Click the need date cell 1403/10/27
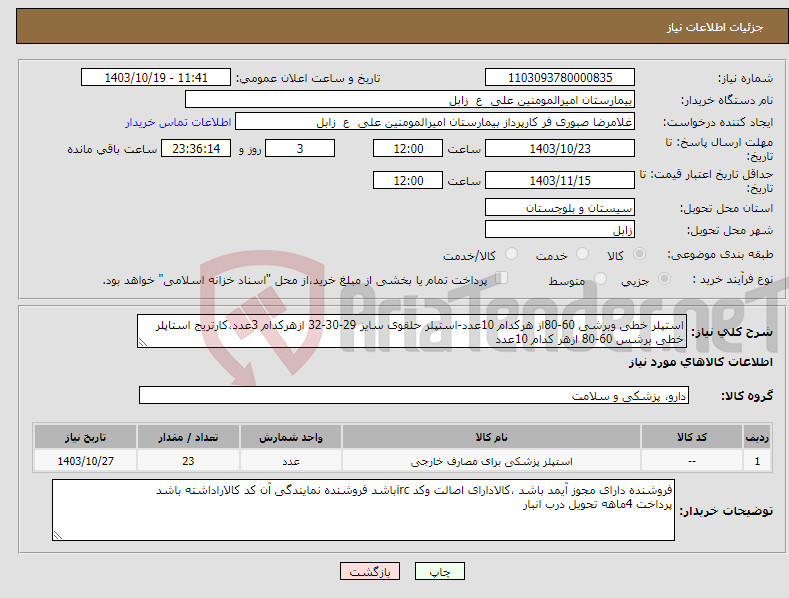Screen dimensions: 789x598 (x=86, y=461)
